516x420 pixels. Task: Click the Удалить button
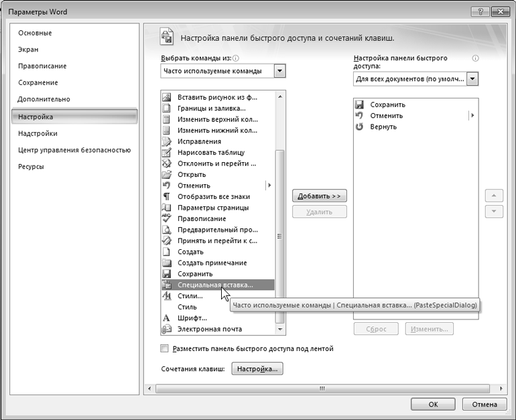pyautogui.click(x=319, y=212)
